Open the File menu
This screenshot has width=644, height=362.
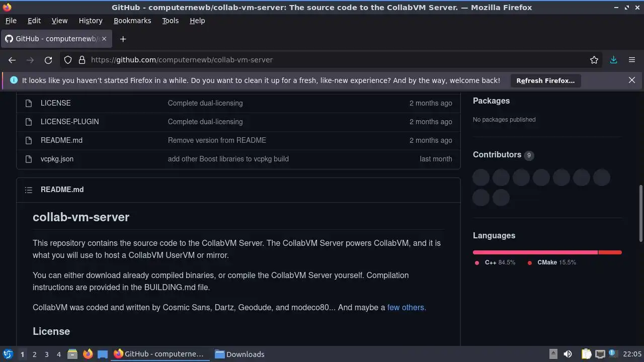coord(11,21)
